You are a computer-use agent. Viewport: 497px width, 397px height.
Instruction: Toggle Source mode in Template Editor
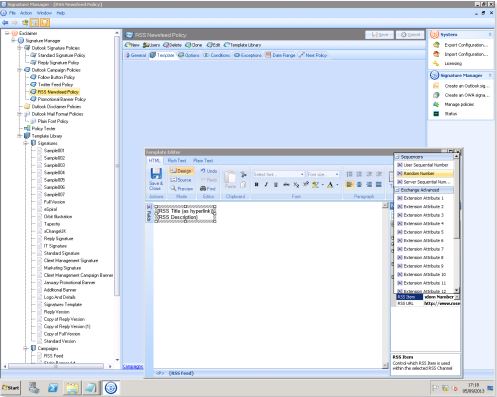pyautogui.click(x=181, y=180)
